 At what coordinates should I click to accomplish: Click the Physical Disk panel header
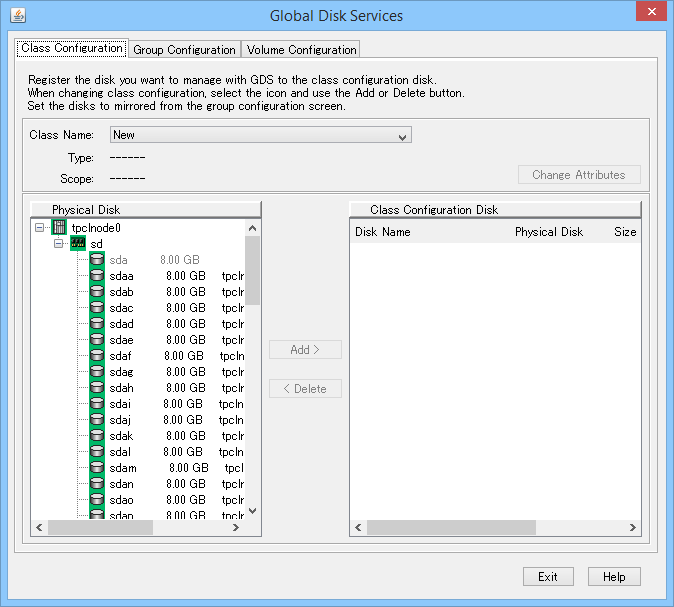146,209
